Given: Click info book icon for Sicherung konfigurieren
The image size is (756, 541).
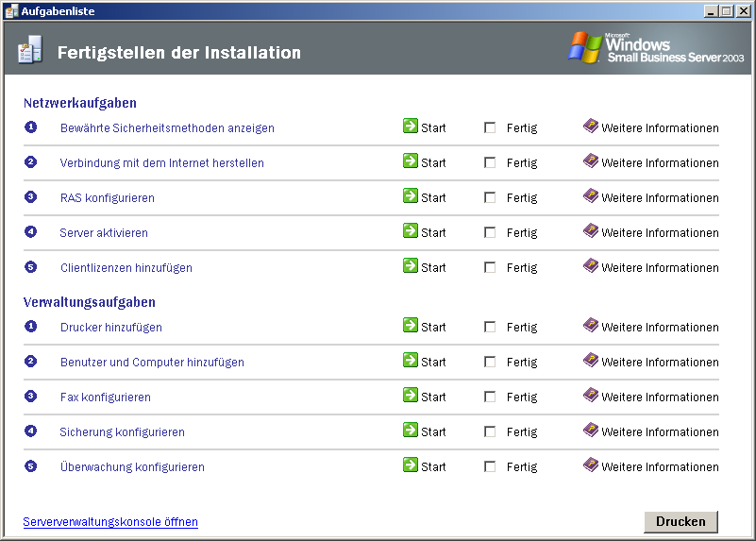Looking at the screenshot, I should click(x=591, y=431).
